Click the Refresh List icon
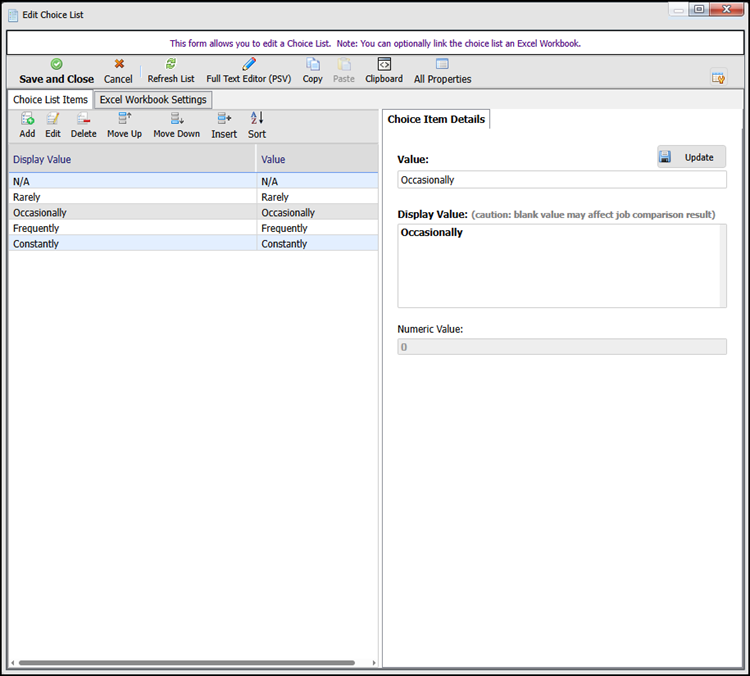This screenshot has width=750, height=676. pyautogui.click(x=171, y=64)
